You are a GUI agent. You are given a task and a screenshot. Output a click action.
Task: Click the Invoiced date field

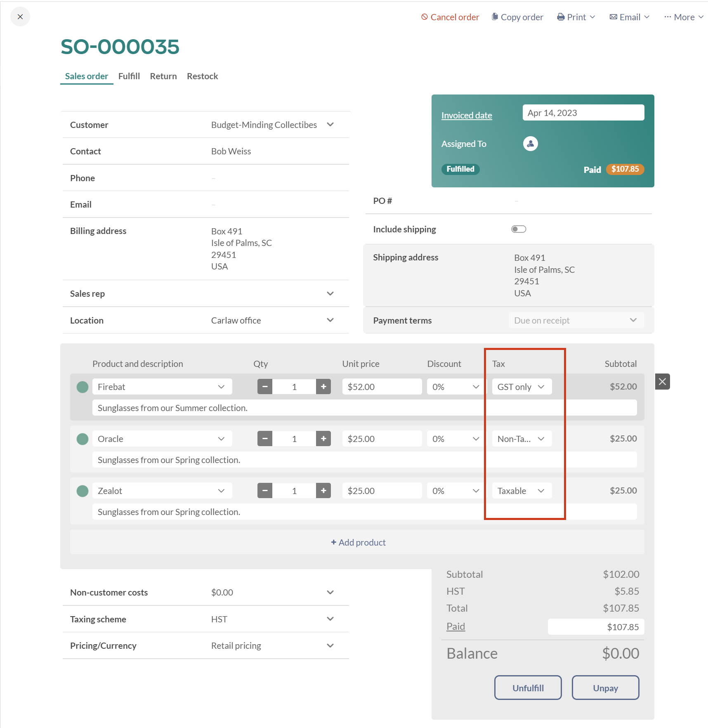coord(583,112)
